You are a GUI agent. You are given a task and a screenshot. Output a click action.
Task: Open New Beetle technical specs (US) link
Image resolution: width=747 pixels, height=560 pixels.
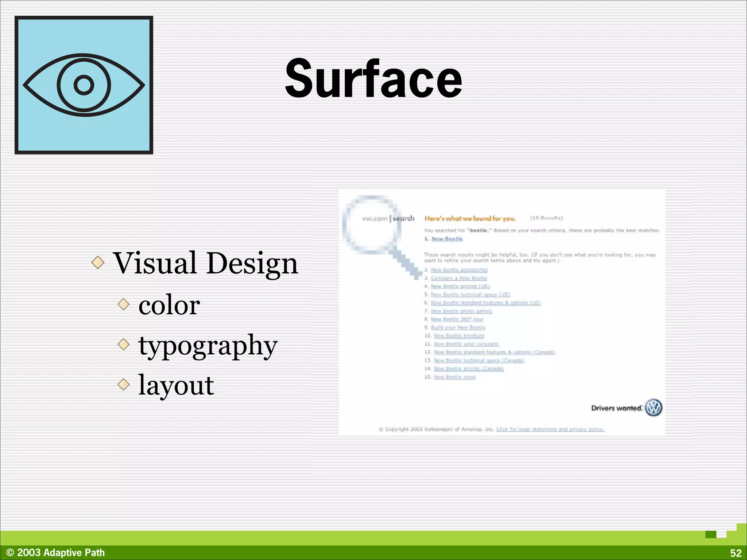(x=471, y=295)
